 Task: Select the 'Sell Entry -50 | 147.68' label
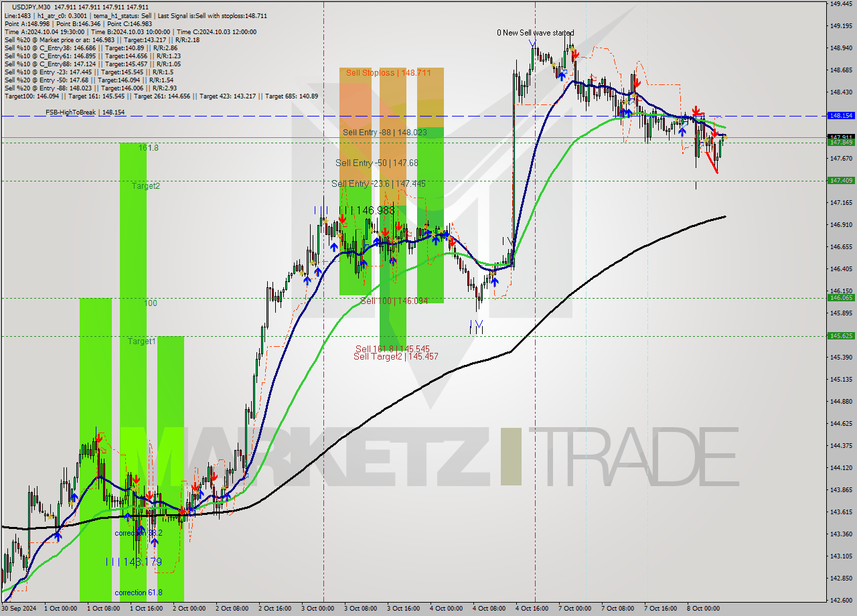pyautogui.click(x=377, y=163)
